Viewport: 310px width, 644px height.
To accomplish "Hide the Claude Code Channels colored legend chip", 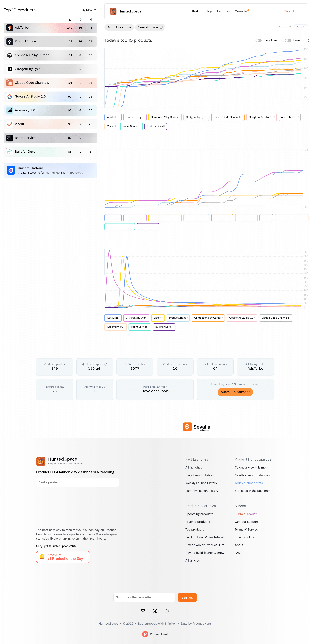I will pos(228,117).
